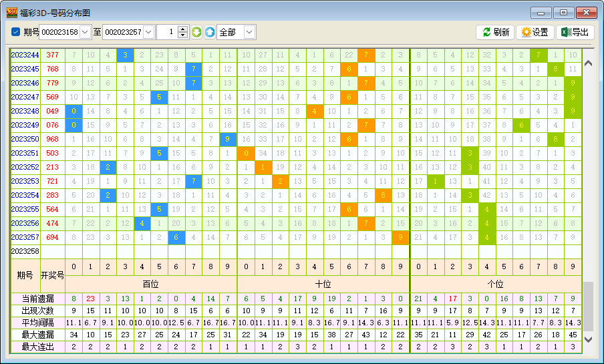Click the vertical scrollbar up arrow
Image resolution: width=604 pixels, height=364 pixels.
[x=588, y=63]
